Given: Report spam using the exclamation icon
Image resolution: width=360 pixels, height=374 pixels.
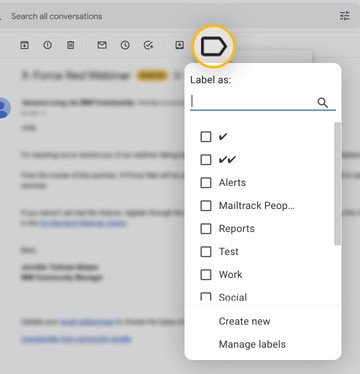Looking at the screenshot, I should 48,45.
